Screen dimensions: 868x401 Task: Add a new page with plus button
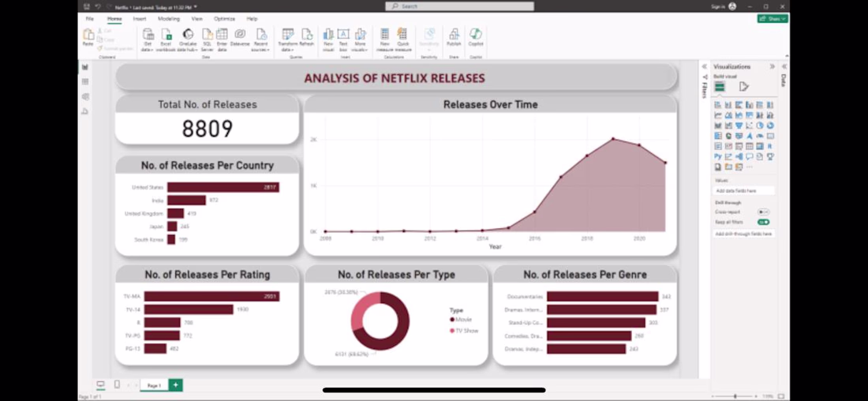[175, 385]
